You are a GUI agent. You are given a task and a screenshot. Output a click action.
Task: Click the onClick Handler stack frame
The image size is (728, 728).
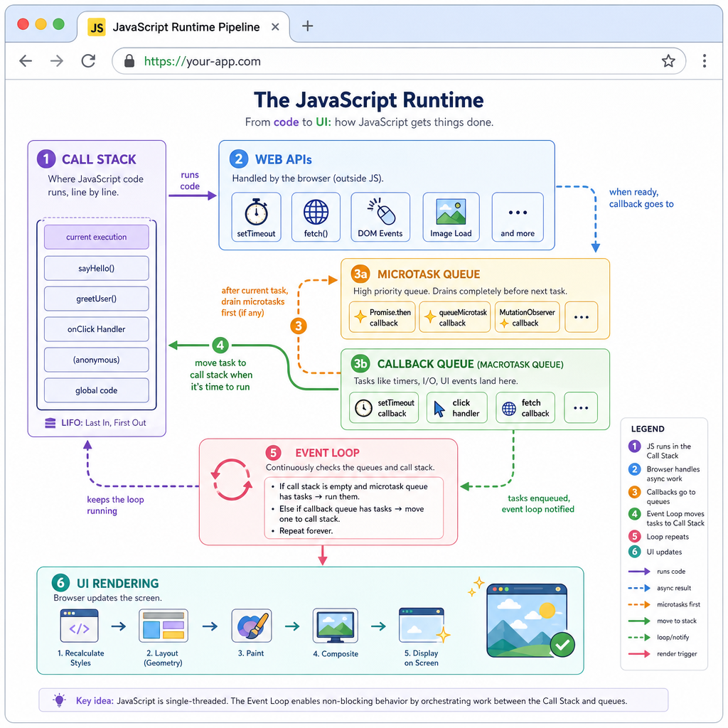click(97, 329)
